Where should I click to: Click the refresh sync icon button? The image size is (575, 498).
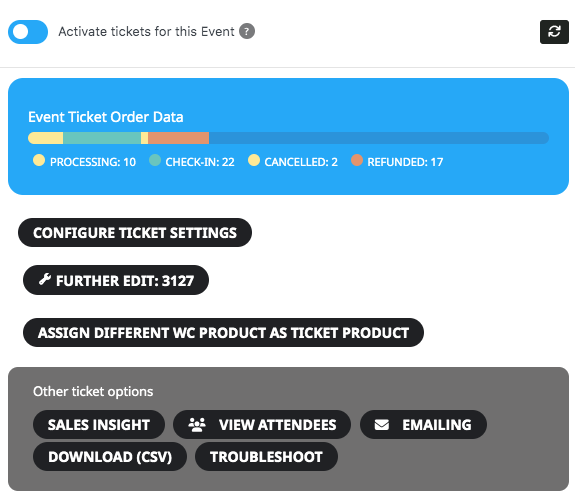coord(554,32)
